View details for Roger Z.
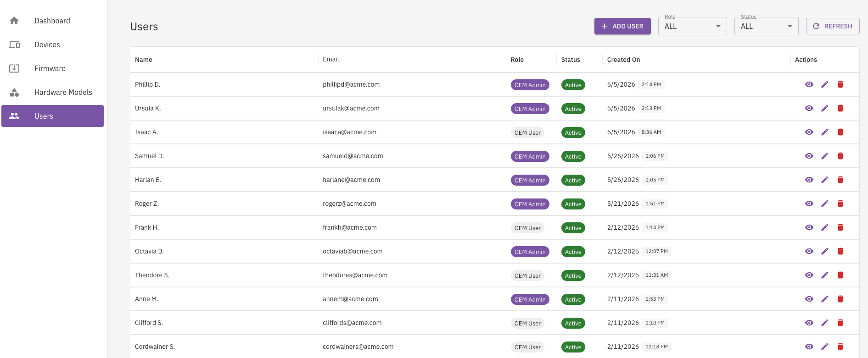Screen dimensions: 868x358 pyautogui.click(x=809, y=204)
